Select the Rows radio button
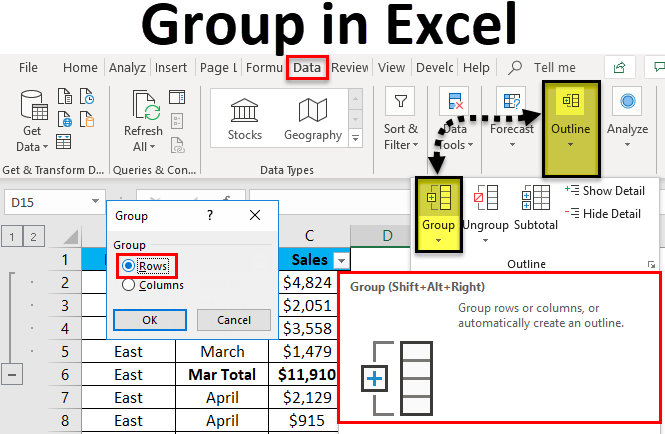Screen dimensions: 665x434 [128, 266]
